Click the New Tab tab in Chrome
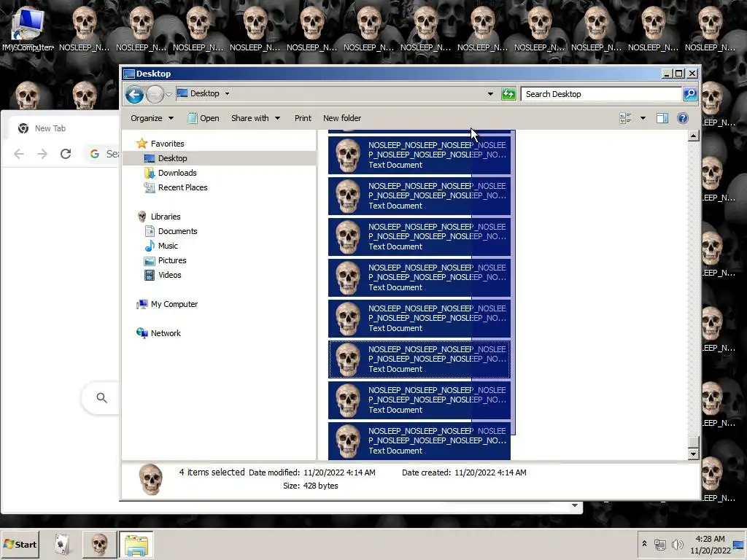The image size is (747, 560). click(x=50, y=128)
